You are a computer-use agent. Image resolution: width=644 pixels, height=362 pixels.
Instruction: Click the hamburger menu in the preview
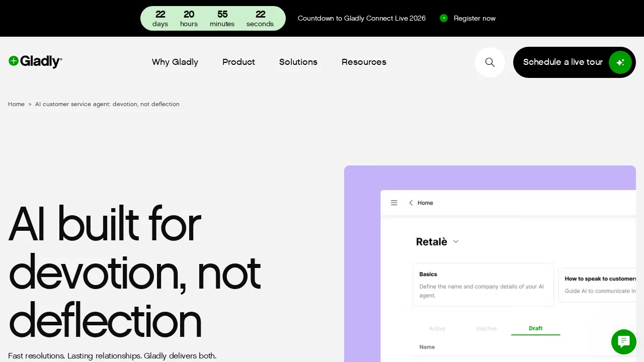[394, 203]
